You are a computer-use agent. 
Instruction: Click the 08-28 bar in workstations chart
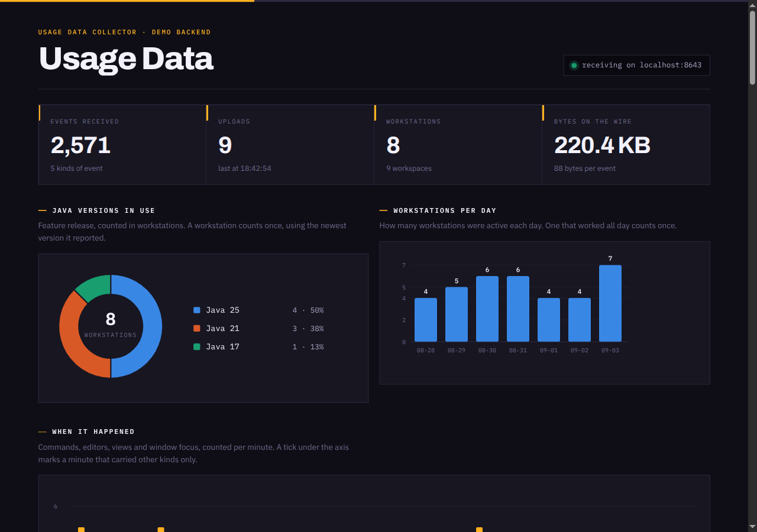pos(426,320)
